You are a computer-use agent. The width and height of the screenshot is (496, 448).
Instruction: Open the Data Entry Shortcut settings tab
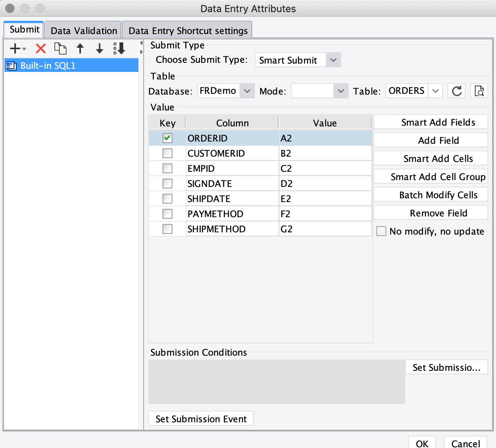click(x=188, y=30)
